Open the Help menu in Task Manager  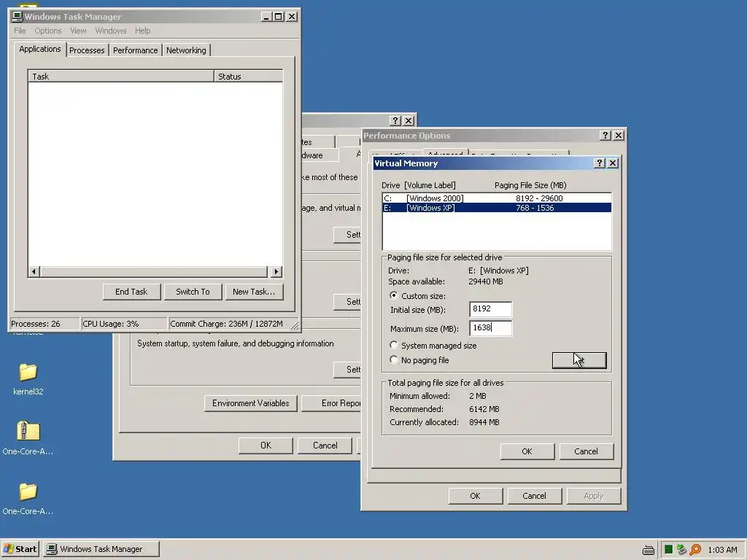(x=142, y=31)
